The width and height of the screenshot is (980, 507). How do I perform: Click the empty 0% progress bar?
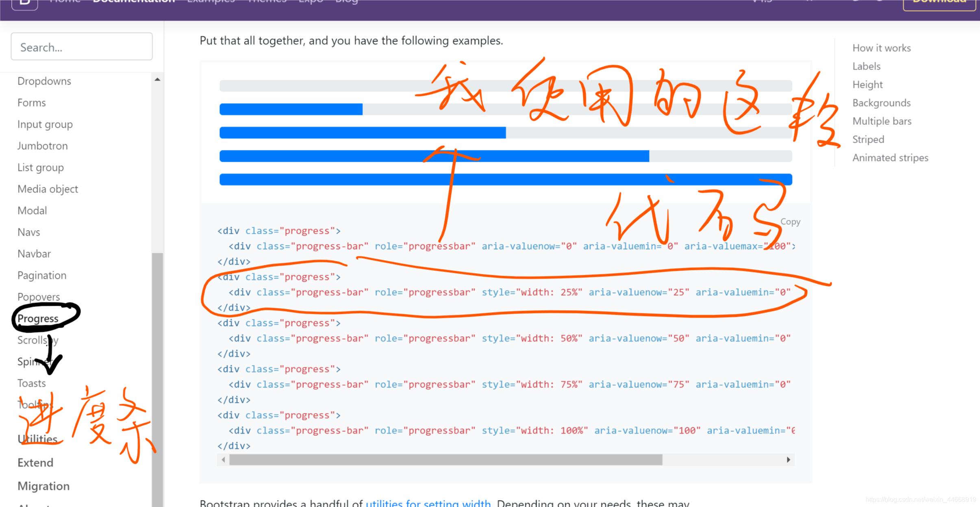506,86
